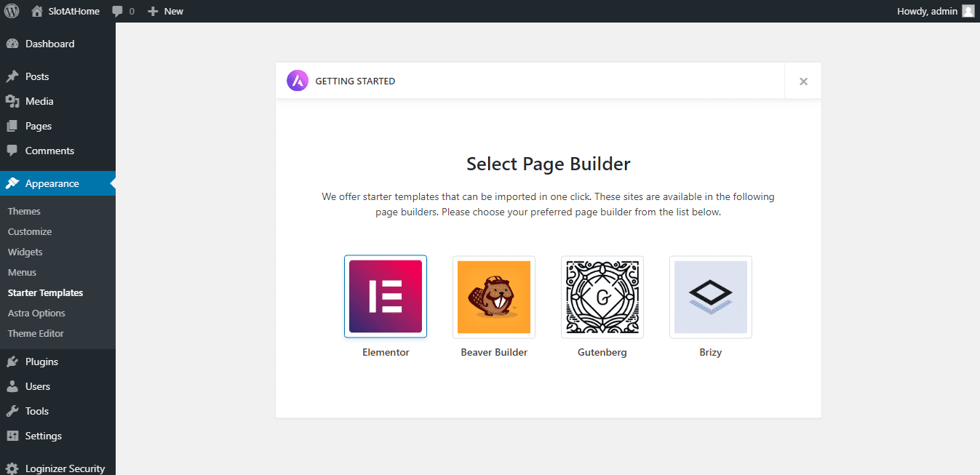Screen dimensions: 980x475
Task: Close the Getting Started panel
Action: point(803,81)
